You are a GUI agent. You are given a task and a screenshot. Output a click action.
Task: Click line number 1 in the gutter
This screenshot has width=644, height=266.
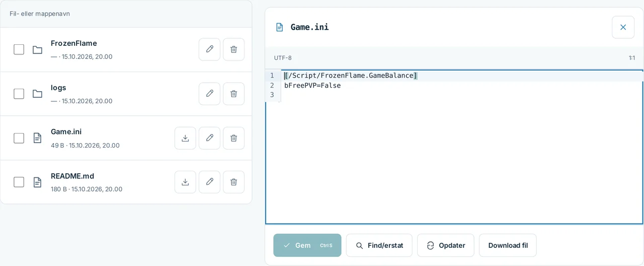272,76
